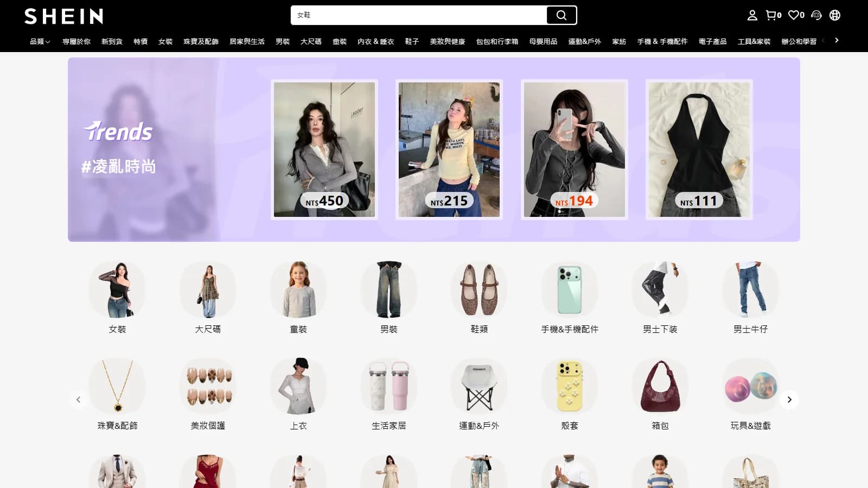Show next categories with the right arrow
The image size is (868, 488).
click(x=789, y=400)
